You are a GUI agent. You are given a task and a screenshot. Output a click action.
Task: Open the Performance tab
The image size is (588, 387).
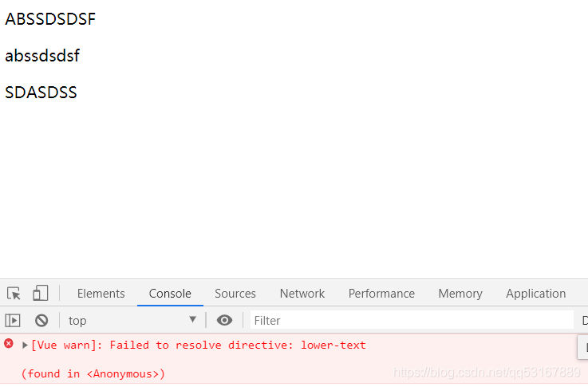point(381,294)
